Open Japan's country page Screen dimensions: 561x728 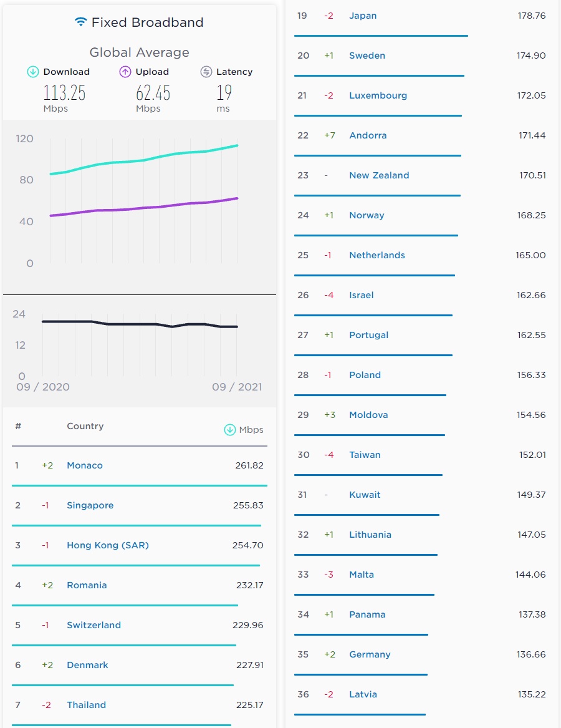click(363, 16)
